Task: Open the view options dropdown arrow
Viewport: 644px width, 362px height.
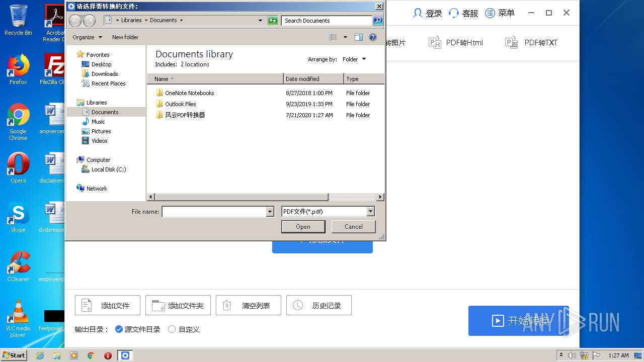Action: coord(345,37)
